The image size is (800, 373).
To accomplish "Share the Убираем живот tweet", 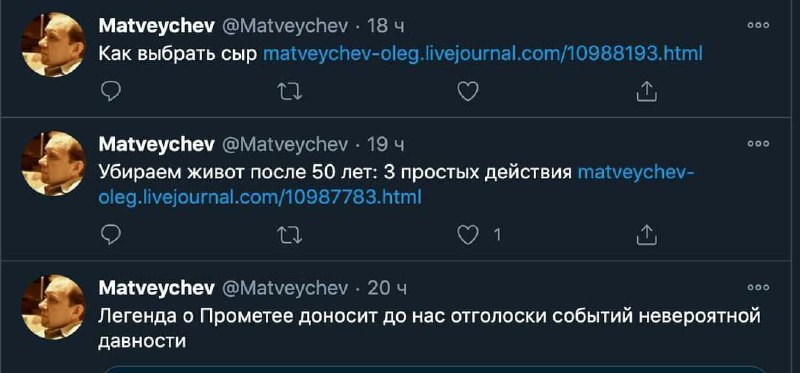I will (646, 235).
